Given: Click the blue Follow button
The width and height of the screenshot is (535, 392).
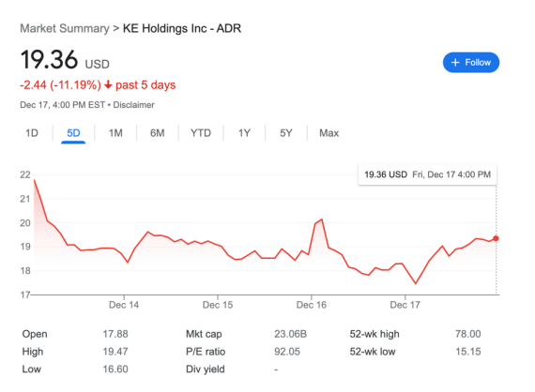Looking at the screenshot, I should coord(471,63).
